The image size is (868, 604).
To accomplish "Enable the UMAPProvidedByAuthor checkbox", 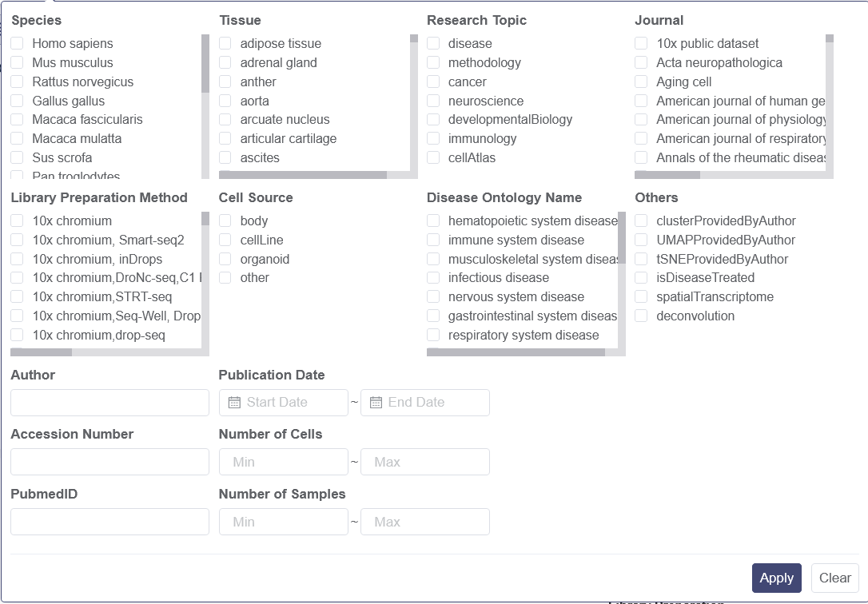I will [x=641, y=240].
